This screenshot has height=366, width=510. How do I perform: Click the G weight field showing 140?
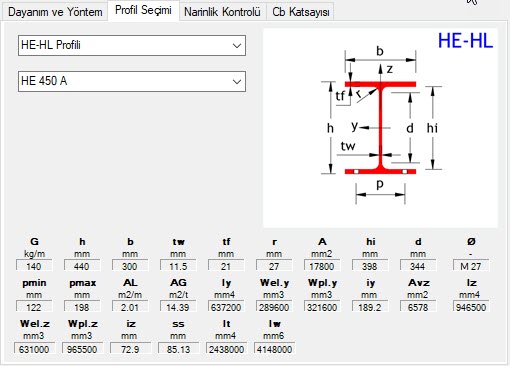click(x=34, y=266)
